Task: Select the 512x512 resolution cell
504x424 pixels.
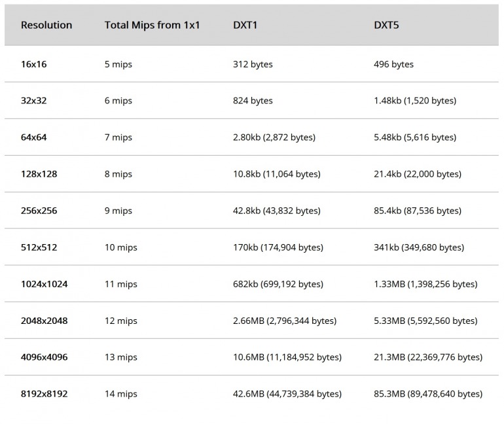Action: pyautogui.click(x=39, y=247)
